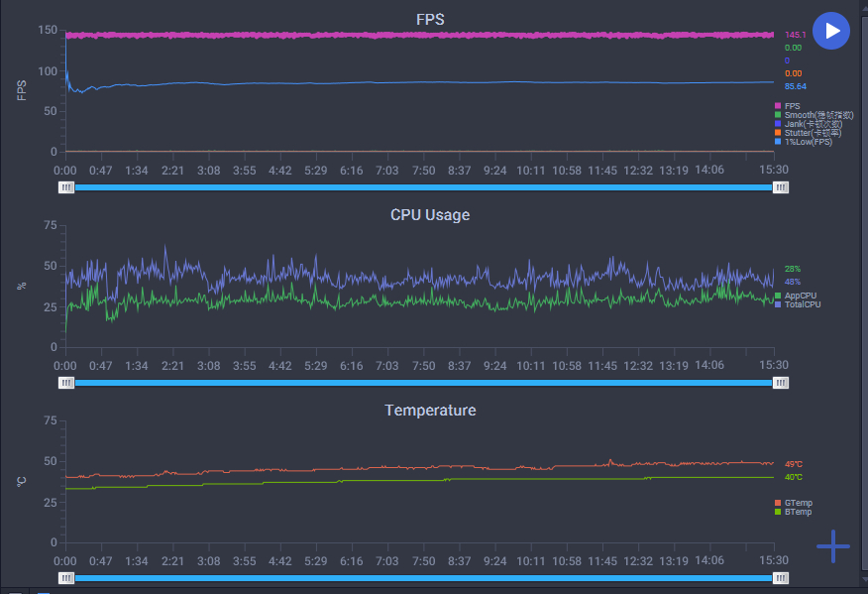Click the Temperature blue range bar

point(423,578)
